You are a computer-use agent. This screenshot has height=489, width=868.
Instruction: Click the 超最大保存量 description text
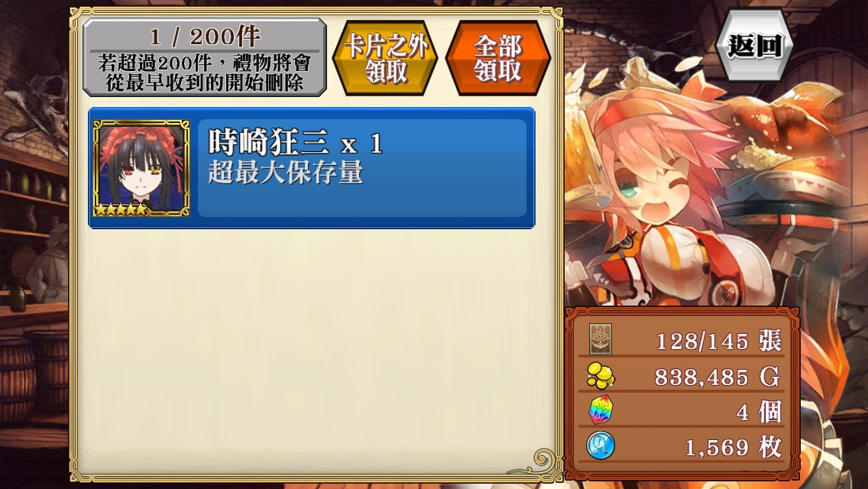(x=285, y=172)
